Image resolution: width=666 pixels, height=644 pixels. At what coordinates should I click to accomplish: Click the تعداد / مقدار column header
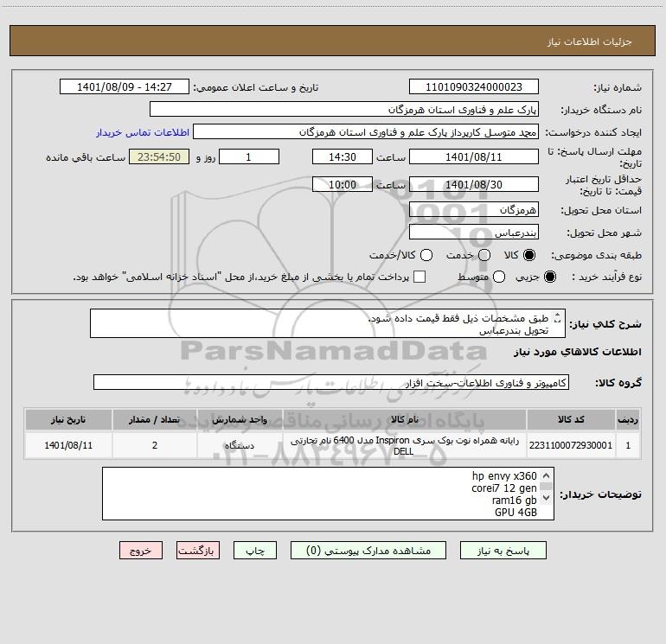pos(155,419)
